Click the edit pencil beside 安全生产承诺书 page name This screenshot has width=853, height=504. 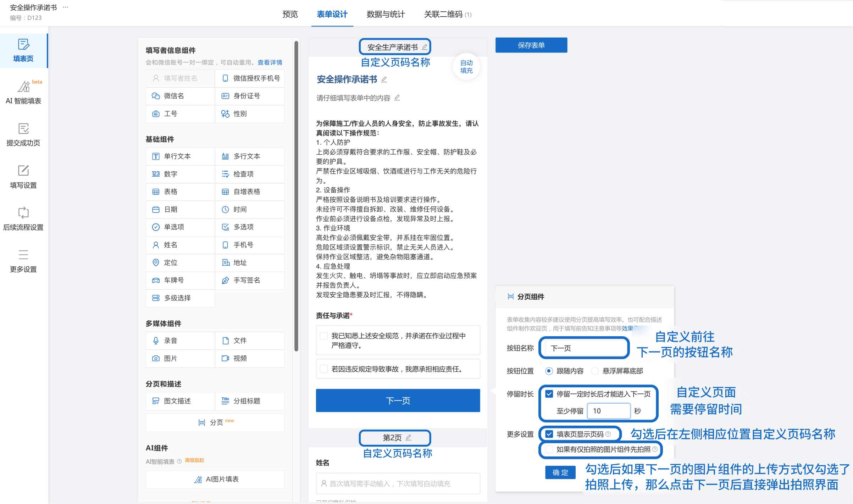click(x=425, y=47)
